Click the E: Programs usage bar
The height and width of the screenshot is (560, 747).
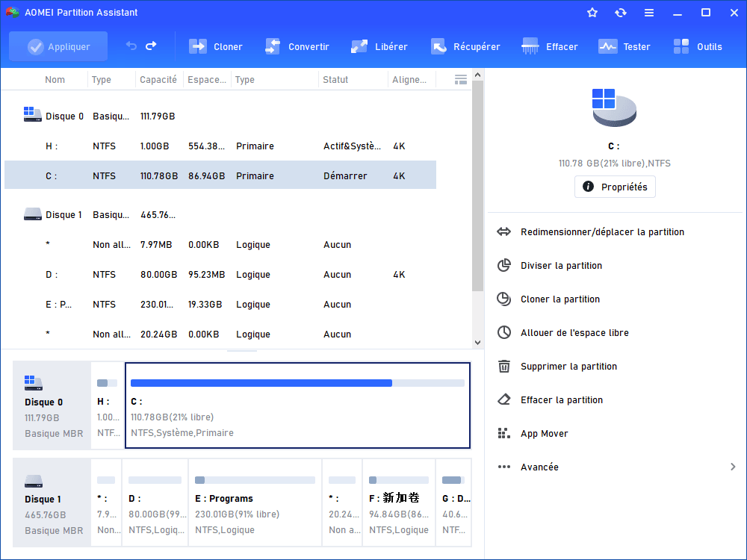point(255,480)
